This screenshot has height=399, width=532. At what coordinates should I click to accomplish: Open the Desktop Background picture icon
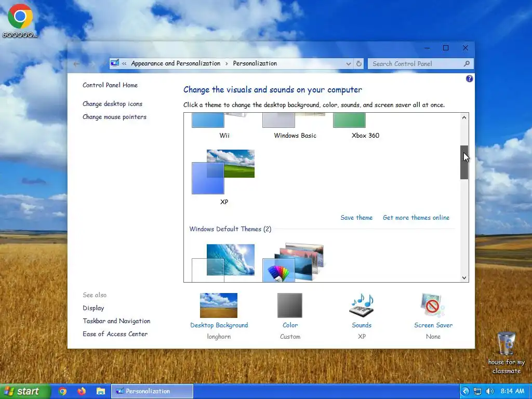219,305
